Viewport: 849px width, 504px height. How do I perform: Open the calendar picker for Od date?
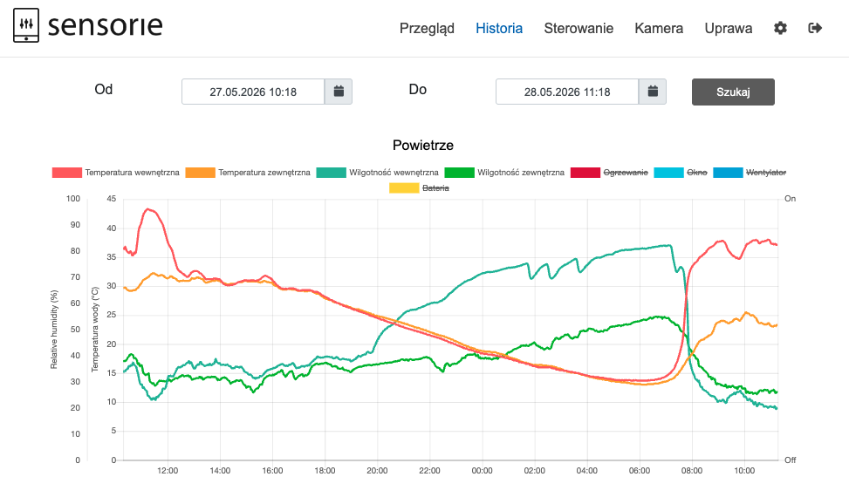pos(339,92)
